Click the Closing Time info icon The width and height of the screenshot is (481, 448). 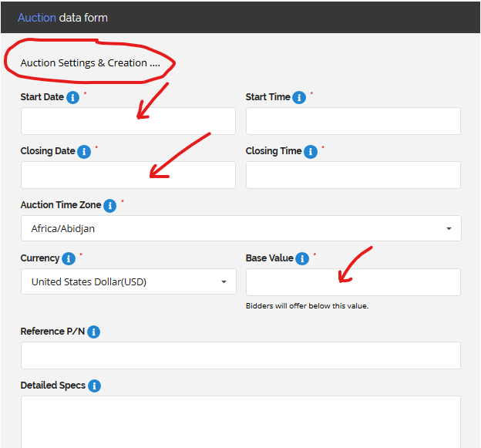point(311,152)
